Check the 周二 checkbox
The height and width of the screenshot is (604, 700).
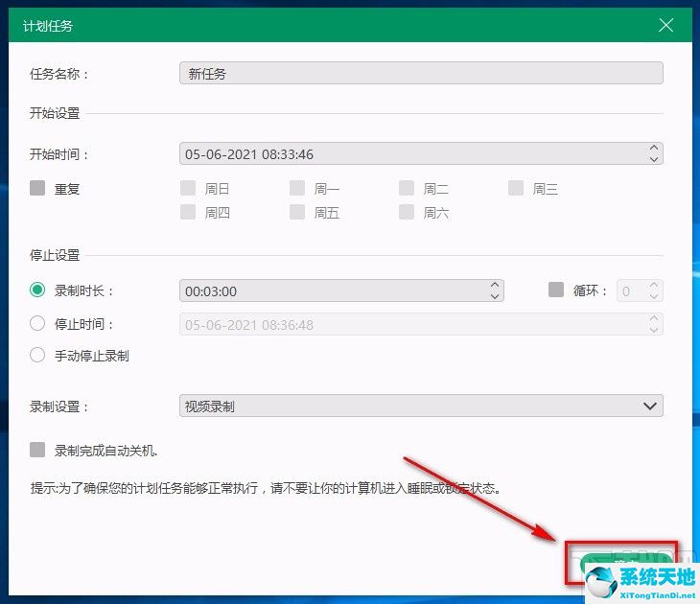(x=407, y=188)
